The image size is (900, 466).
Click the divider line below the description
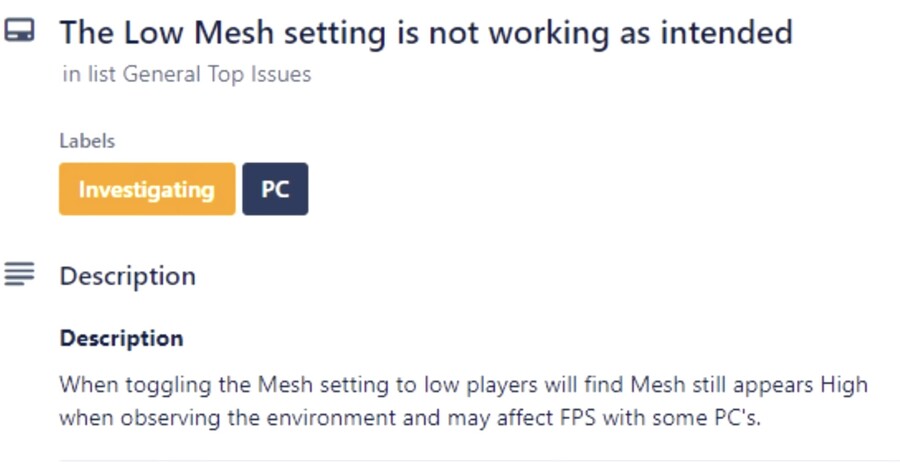(479, 461)
